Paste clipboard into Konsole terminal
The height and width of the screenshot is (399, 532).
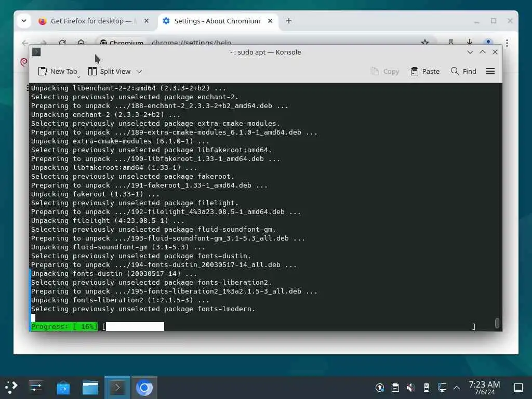(x=425, y=71)
